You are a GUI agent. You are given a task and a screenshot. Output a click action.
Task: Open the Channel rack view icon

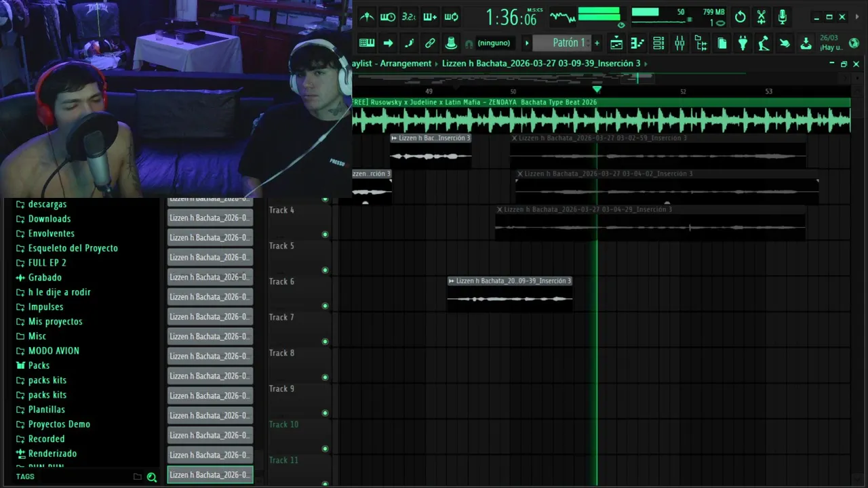(658, 43)
